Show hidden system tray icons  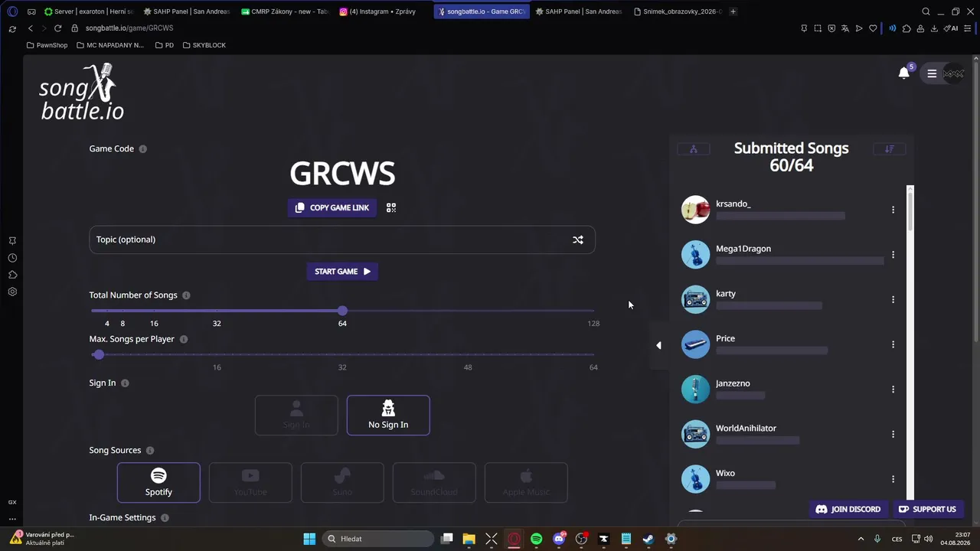coord(861,539)
